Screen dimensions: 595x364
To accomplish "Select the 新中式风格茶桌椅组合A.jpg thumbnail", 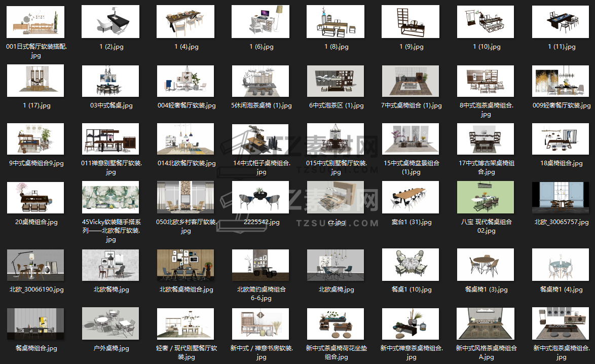I will click(486, 324).
